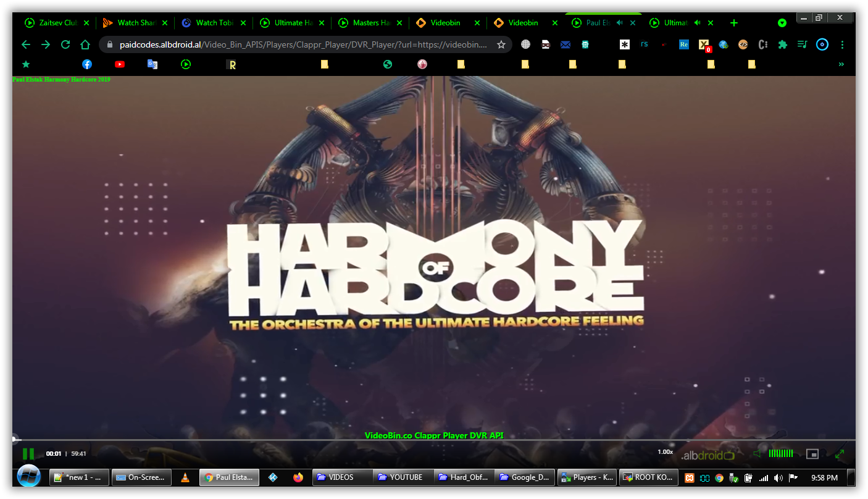Open the '*new 1' Notepad++ taskbar item

click(x=80, y=477)
